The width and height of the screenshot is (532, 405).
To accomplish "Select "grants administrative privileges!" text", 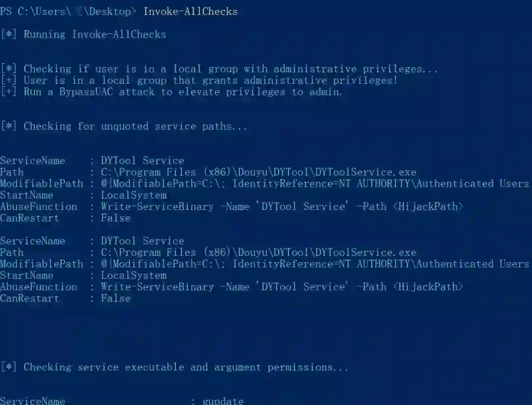I will tap(299, 80).
